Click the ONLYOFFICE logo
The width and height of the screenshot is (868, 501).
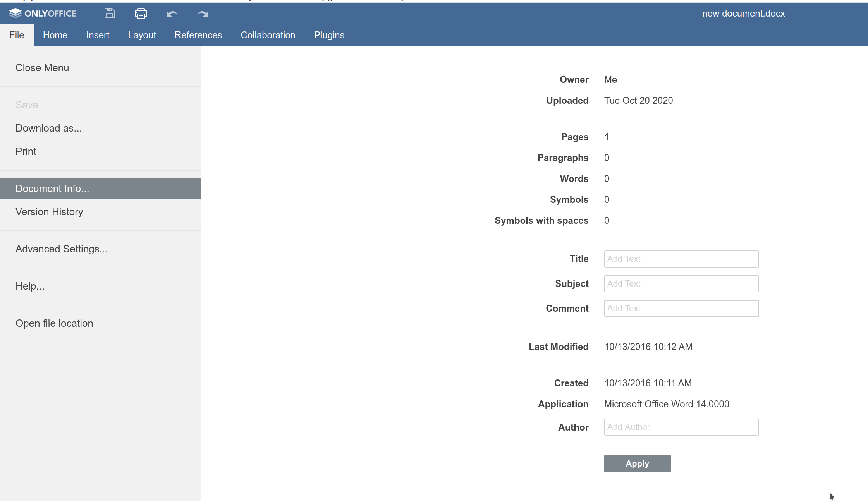coord(43,13)
